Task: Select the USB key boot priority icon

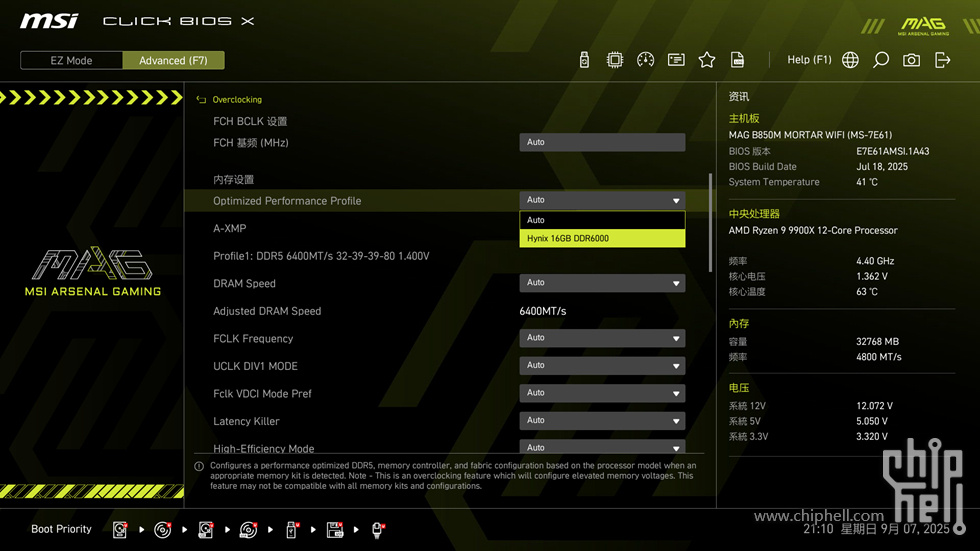Action: click(291, 530)
